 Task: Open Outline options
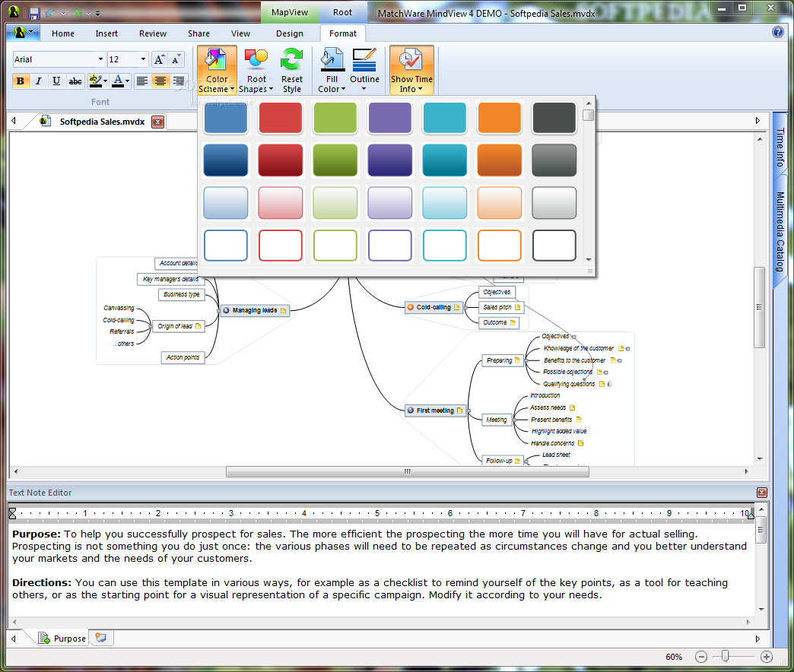coord(364,70)
